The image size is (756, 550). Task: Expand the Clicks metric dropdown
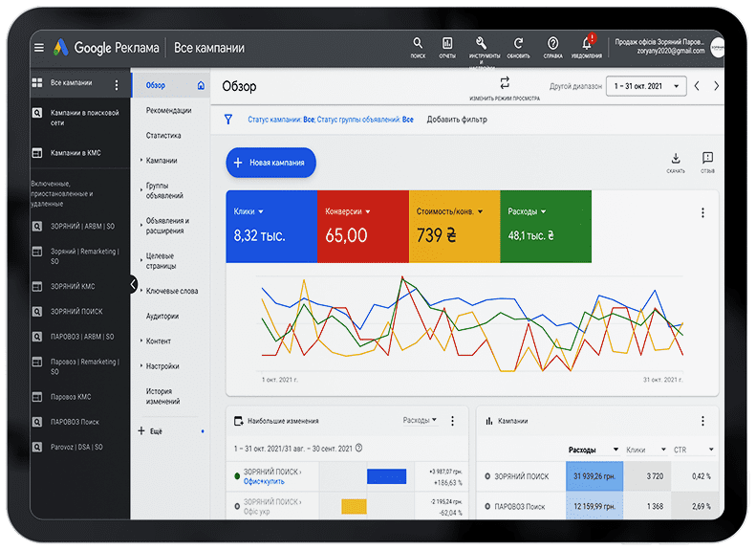[x=261, y=211]
